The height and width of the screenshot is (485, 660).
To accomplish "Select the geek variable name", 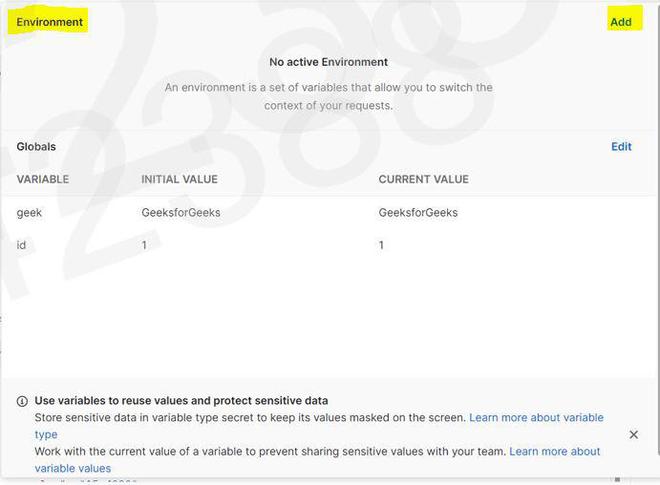I will pyautogui.click(x=28, y=213).
